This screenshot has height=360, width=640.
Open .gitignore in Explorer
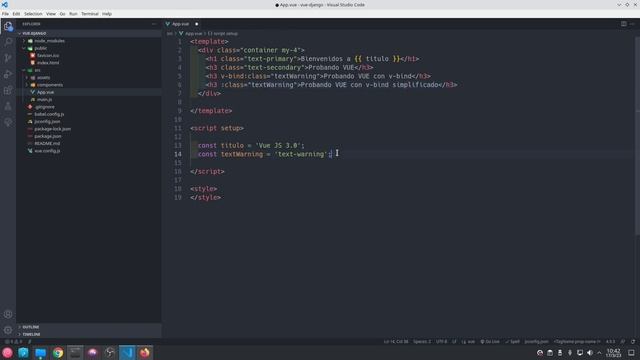coord(44,107)
